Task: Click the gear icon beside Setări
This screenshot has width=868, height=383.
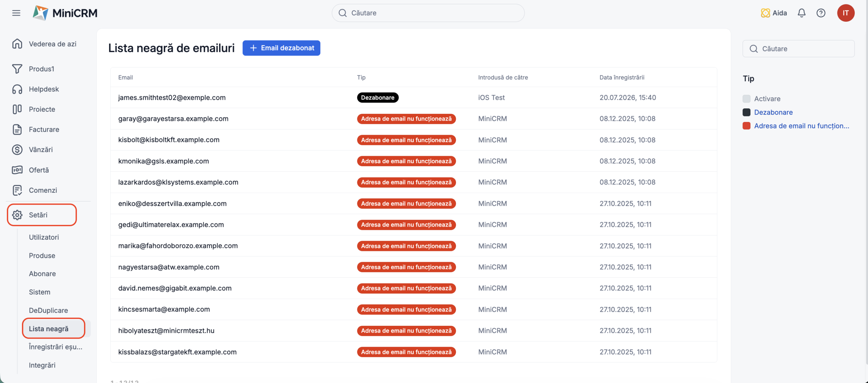Action: [17, 215]
